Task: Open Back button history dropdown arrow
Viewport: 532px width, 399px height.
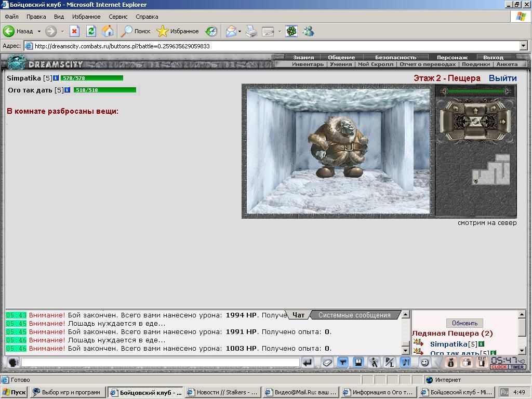Action: pos(39,31)
